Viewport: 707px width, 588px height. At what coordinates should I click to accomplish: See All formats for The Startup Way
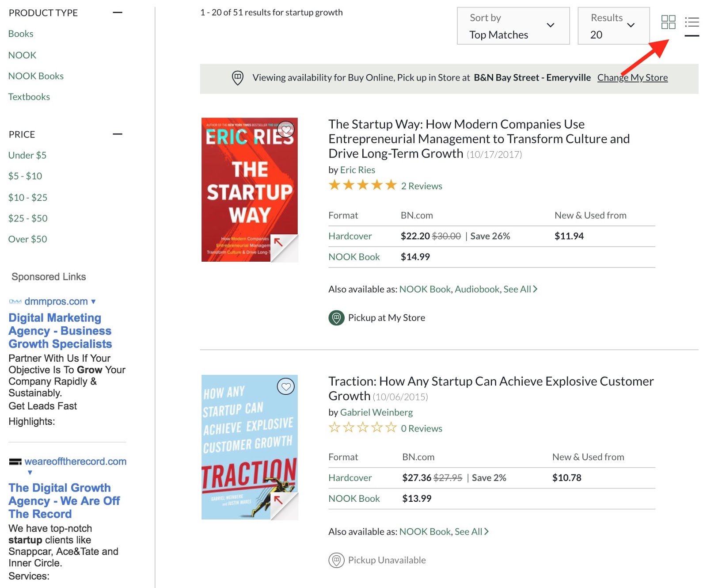pos(520,289)
